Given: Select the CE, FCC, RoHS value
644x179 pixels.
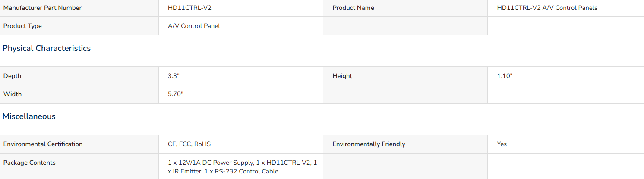Looking at the screenshot, I should tap(189, 144).
